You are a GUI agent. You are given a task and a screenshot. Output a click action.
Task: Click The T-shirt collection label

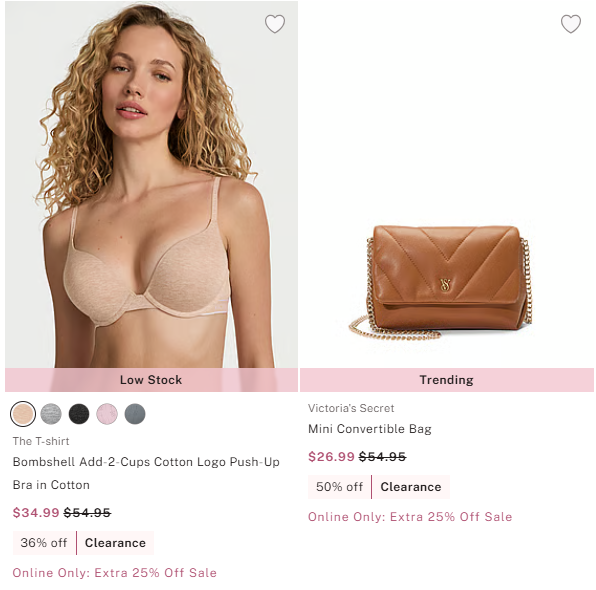[x=41, y=441]
